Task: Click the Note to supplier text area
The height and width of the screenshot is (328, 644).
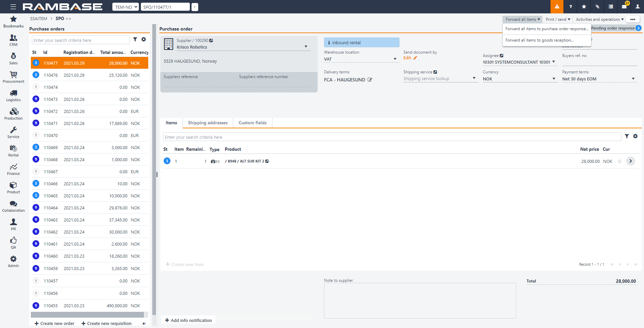Action: pos(420,301)
